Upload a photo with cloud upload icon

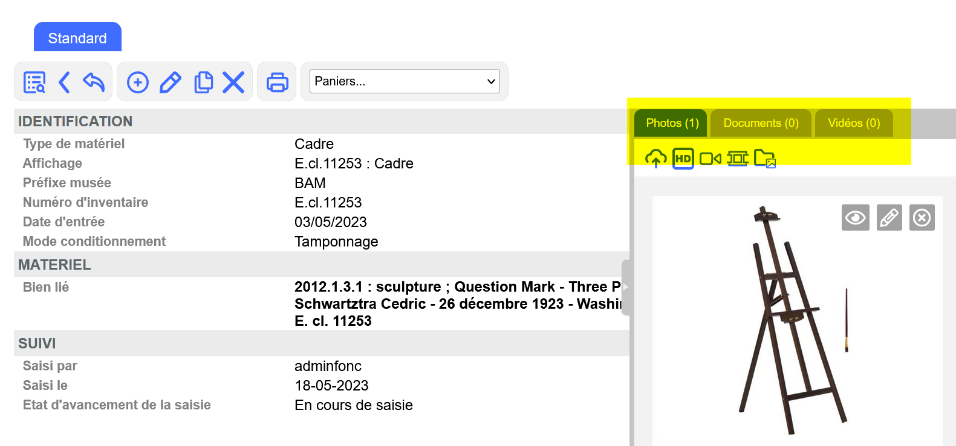656,158
